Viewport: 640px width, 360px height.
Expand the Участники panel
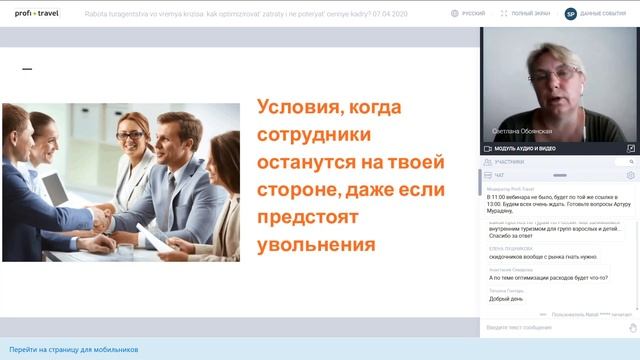click(x=509, y=162)
